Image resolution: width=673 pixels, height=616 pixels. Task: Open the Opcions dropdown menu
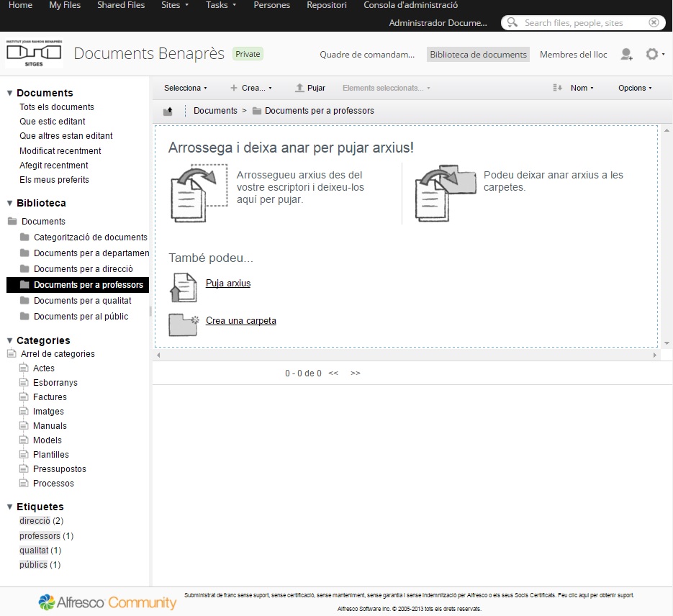click(x=635, y=88)
